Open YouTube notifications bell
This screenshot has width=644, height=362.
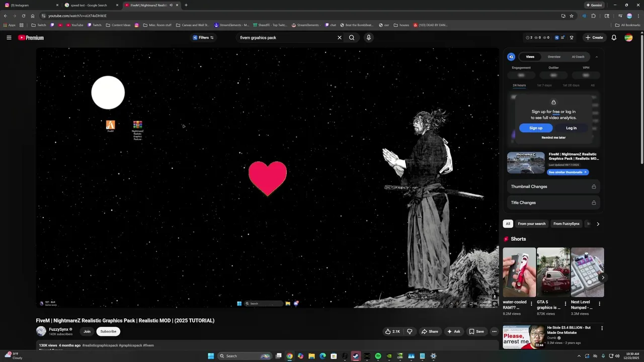tap(614, 38)
